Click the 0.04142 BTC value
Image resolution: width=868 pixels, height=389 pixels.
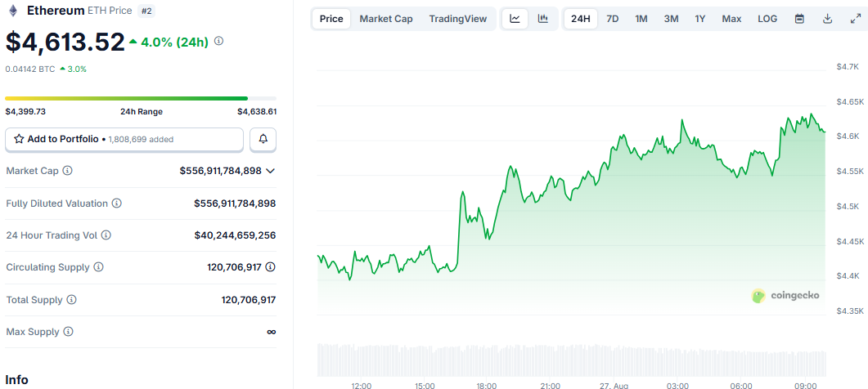29,69
